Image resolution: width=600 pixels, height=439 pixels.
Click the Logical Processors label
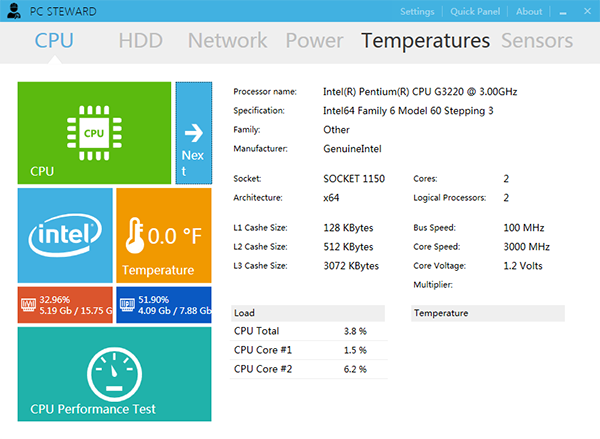pyautogui.click(x=450, y=198)
